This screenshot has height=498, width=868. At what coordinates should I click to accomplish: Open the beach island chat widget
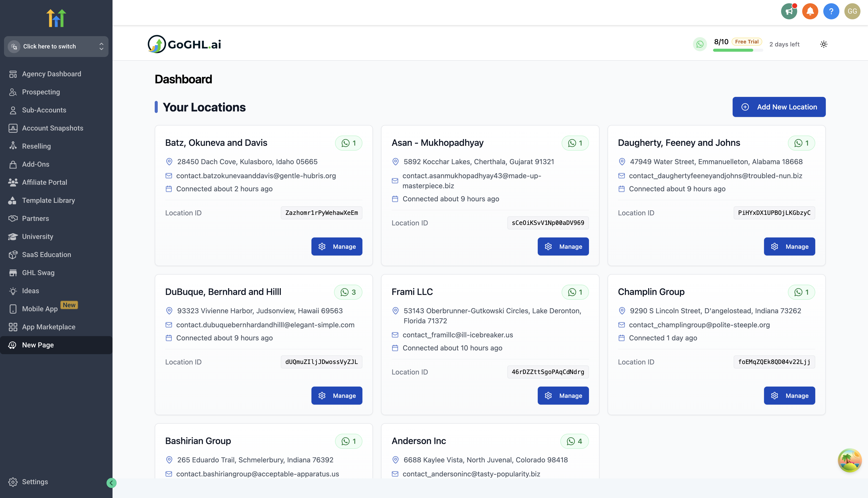849,460
